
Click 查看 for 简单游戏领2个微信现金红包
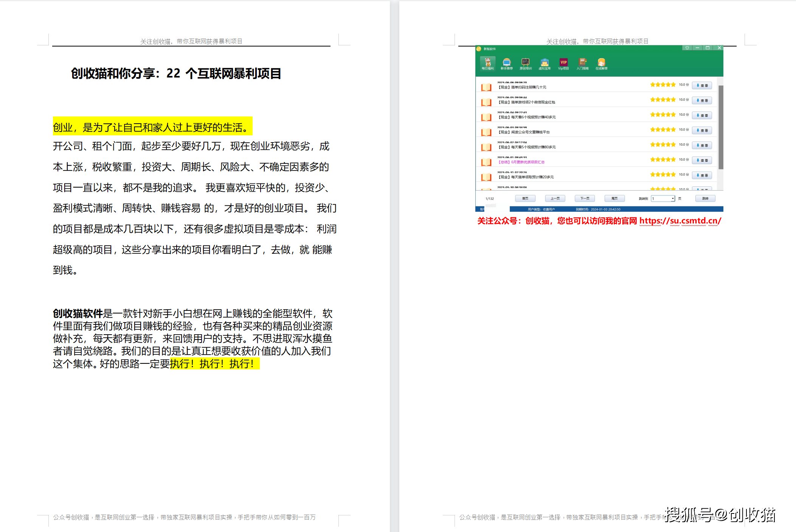coord(702,101)
